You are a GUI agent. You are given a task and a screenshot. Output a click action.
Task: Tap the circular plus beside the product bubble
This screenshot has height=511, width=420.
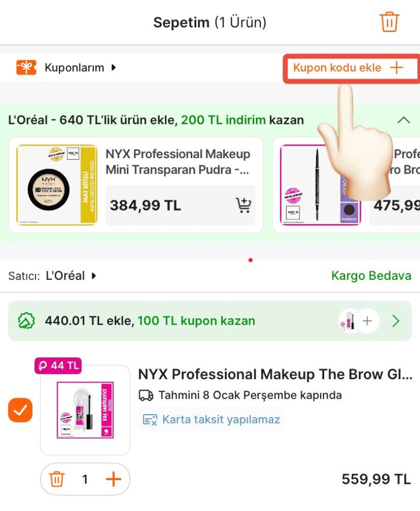pyautogui.click(x=367, y=321)
